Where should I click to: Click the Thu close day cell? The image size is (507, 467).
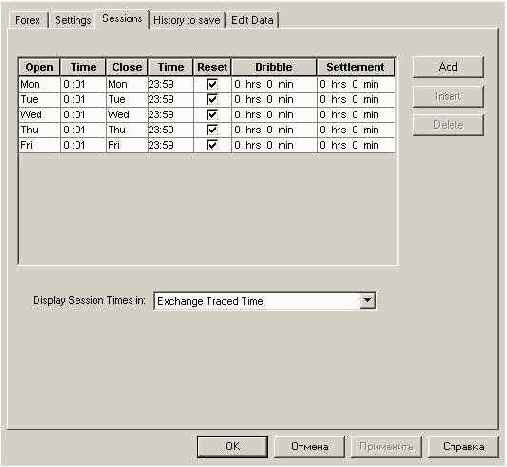pyautogui.click(x=127, y=130)
